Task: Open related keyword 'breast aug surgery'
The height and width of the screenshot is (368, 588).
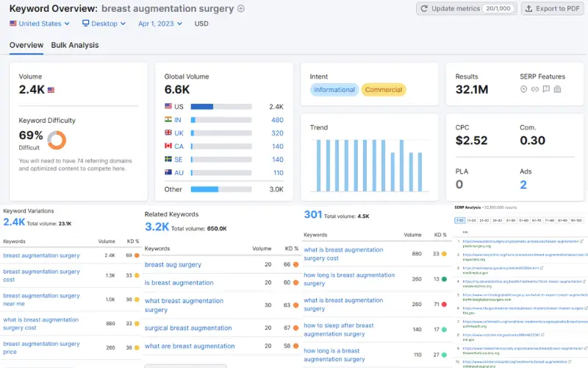Action: pos(173,265)
